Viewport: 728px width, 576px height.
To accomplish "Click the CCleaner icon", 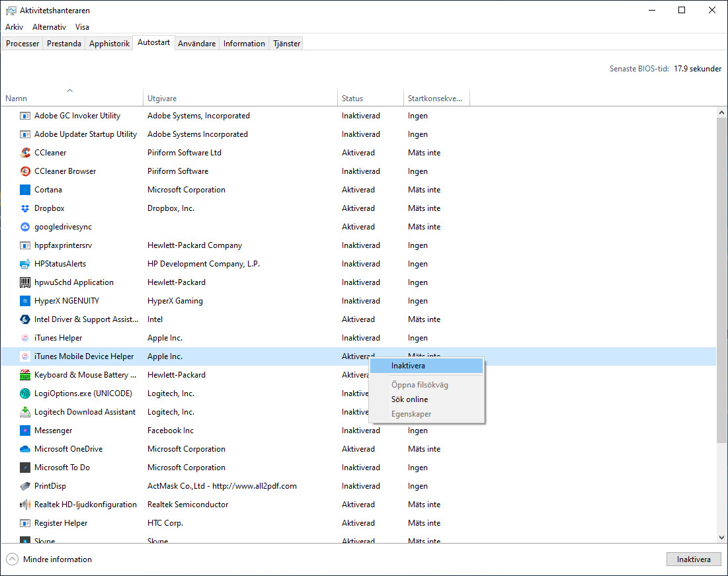I will pyautogui.click(x=24, y=153).
